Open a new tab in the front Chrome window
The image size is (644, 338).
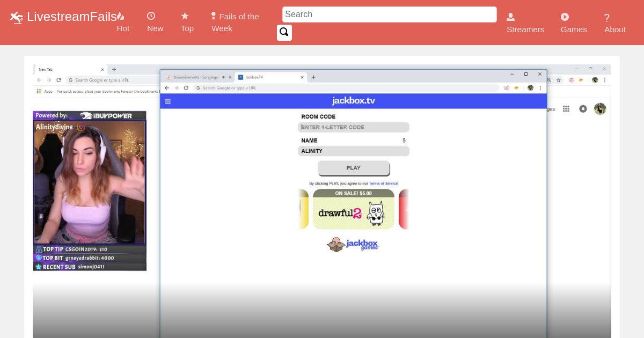tap(313, 77)
